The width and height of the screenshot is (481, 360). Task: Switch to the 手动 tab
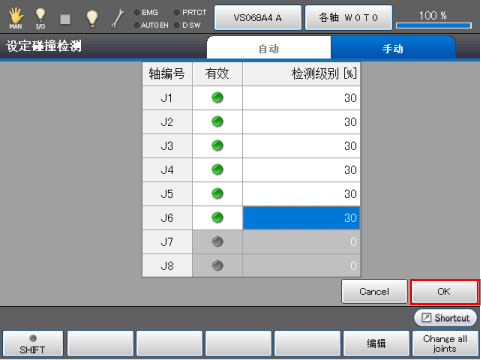tap(393, 48)
